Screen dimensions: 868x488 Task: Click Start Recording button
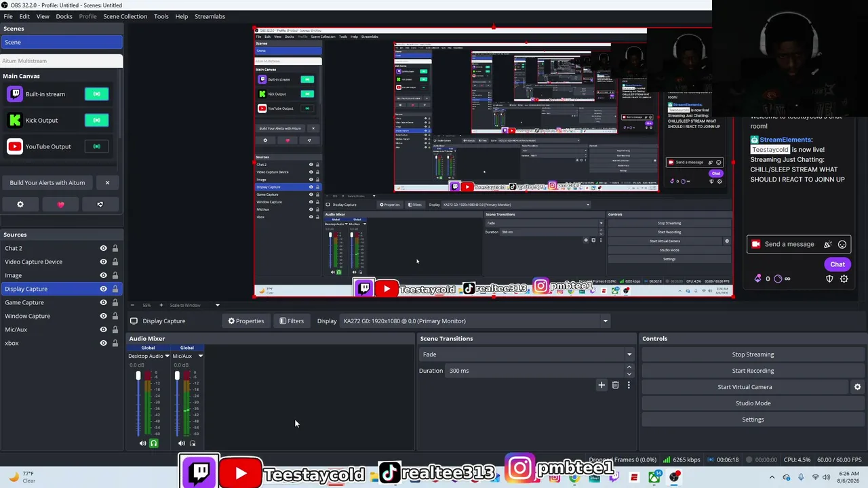click(x=753, y=371)
